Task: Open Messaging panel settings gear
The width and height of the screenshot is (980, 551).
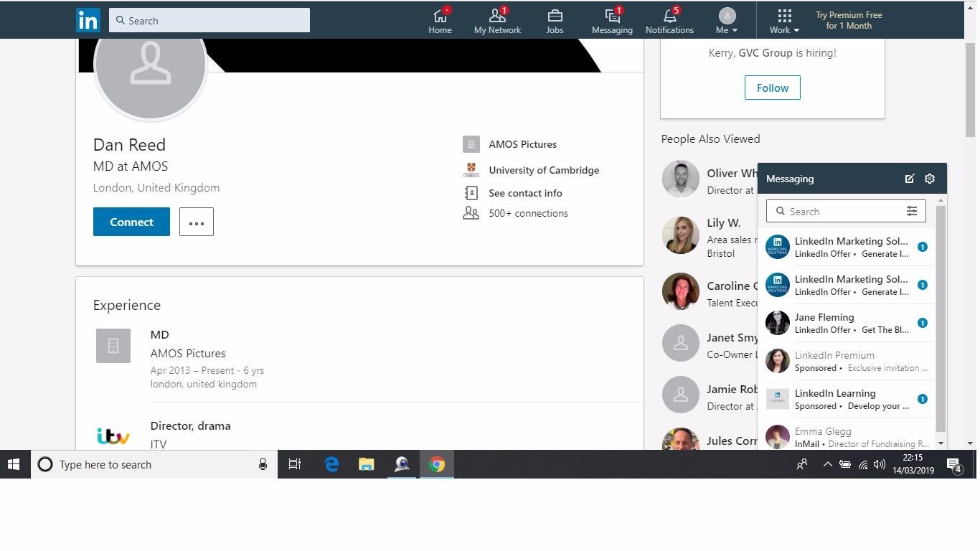Action: (x=930, y=179)
